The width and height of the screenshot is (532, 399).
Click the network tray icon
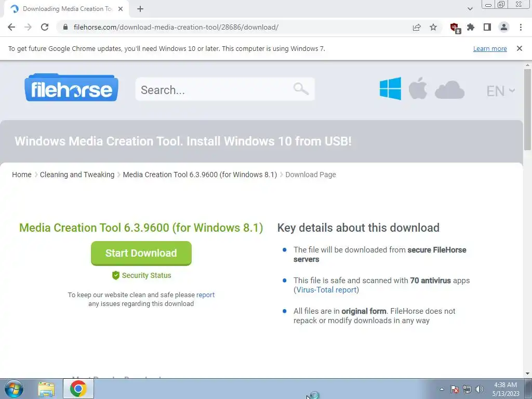pos(467,389)
